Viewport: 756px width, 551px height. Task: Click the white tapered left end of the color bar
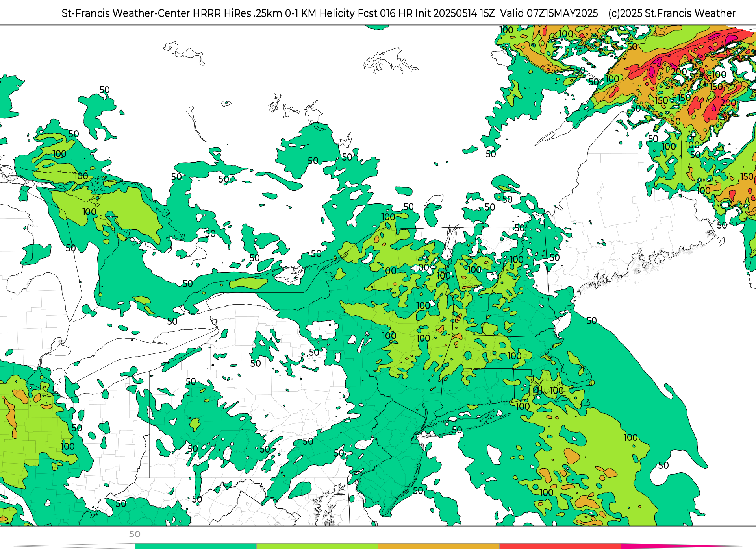pyautogui.click(x=75, y=546)
